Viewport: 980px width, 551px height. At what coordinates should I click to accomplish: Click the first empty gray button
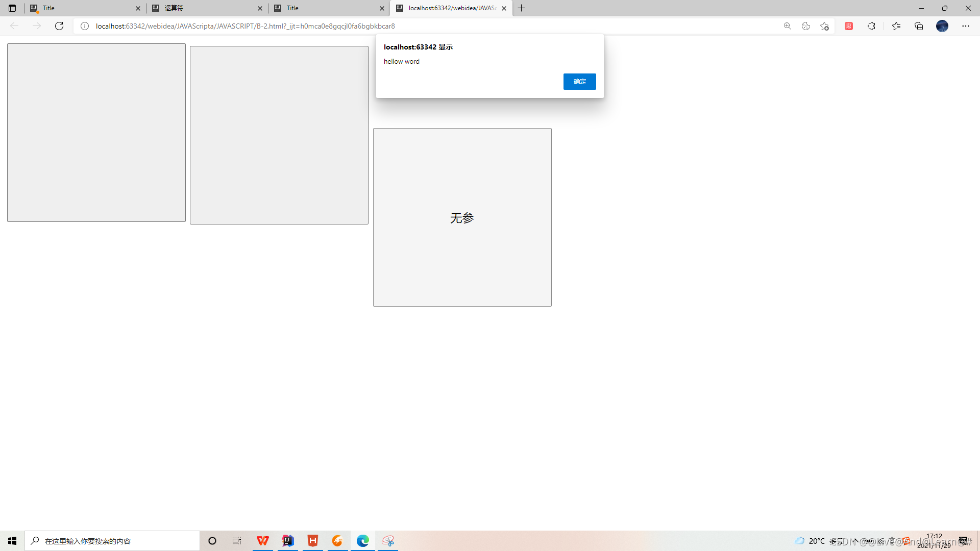pos(96,133)
